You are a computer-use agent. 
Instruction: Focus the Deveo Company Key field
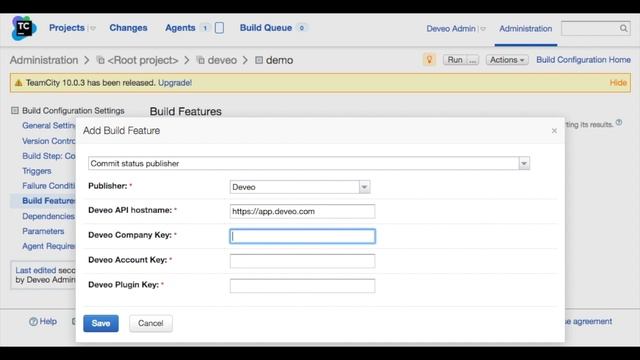pyautogui.click(x=302, y=236)
